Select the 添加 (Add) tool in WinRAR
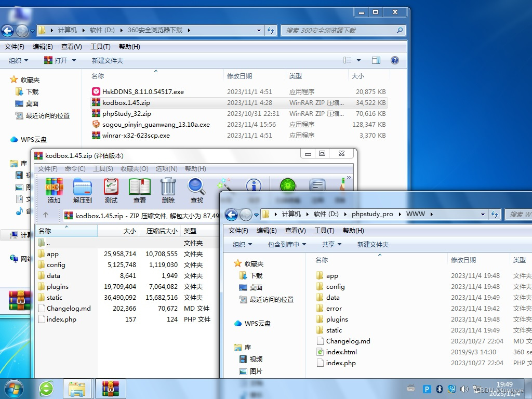Viewport: 532px width, 399px height. coord(54,187)
